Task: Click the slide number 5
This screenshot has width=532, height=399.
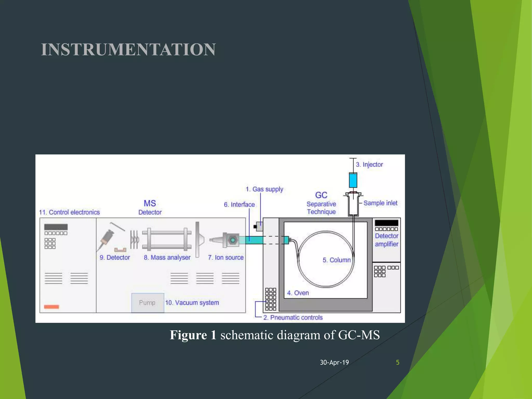Action: click(397, 362)
